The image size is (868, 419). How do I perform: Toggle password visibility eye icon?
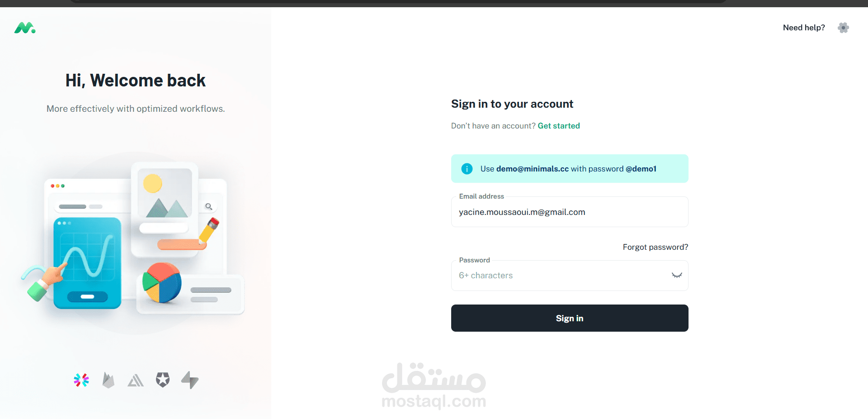(x=676, y=276)
